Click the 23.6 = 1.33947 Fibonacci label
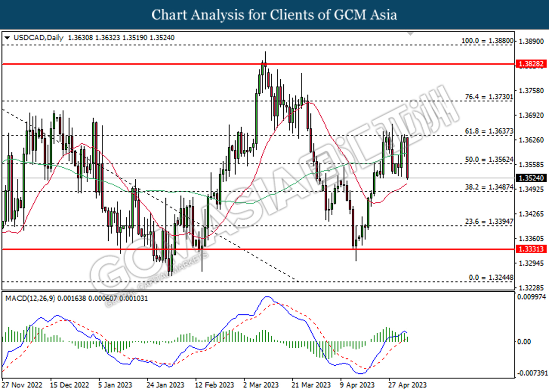Screen dimensions: 549x392 pos(489,221)
